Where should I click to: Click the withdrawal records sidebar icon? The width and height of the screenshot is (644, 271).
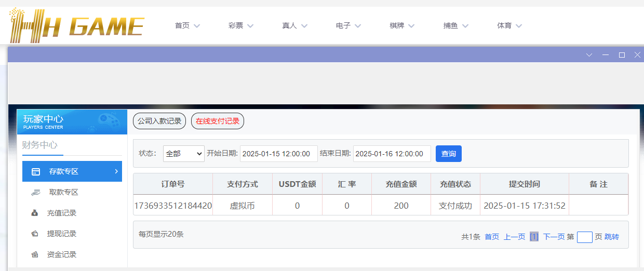(x=35, y=234)
